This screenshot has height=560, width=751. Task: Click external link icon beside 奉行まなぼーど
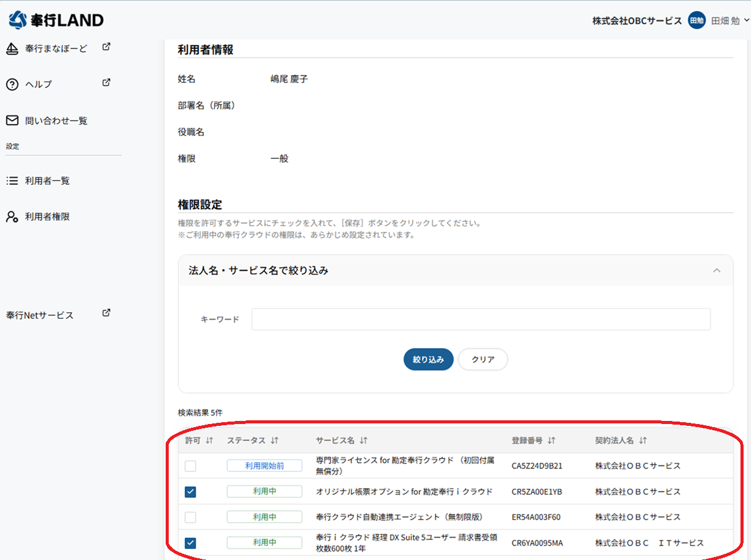[106, 47]
